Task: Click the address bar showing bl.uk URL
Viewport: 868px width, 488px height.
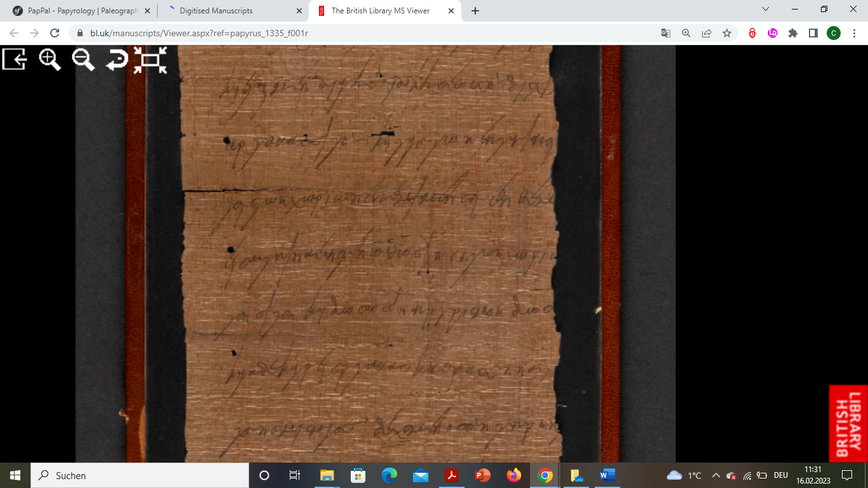Action: 369,33
